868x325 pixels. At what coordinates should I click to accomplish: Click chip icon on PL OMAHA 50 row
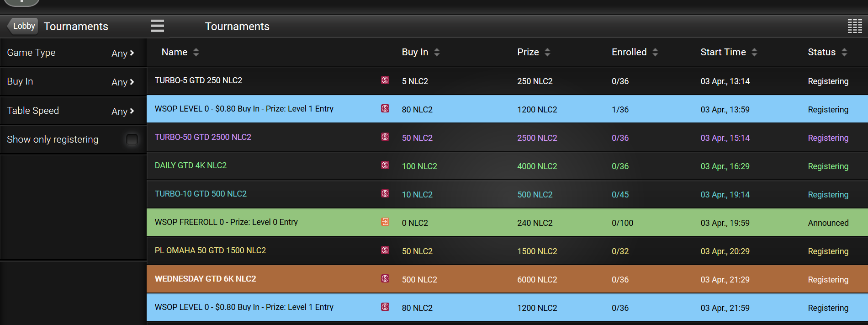point(385,250)
